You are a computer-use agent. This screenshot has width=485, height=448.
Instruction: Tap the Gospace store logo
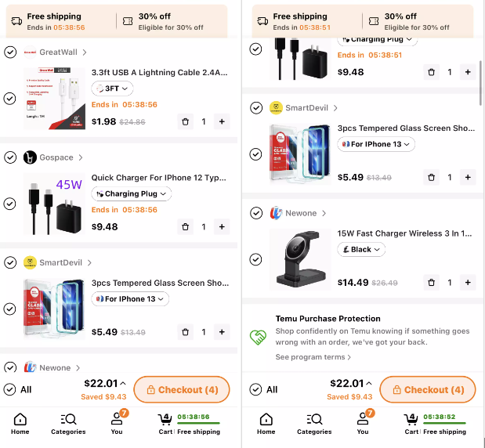point(31,157)
